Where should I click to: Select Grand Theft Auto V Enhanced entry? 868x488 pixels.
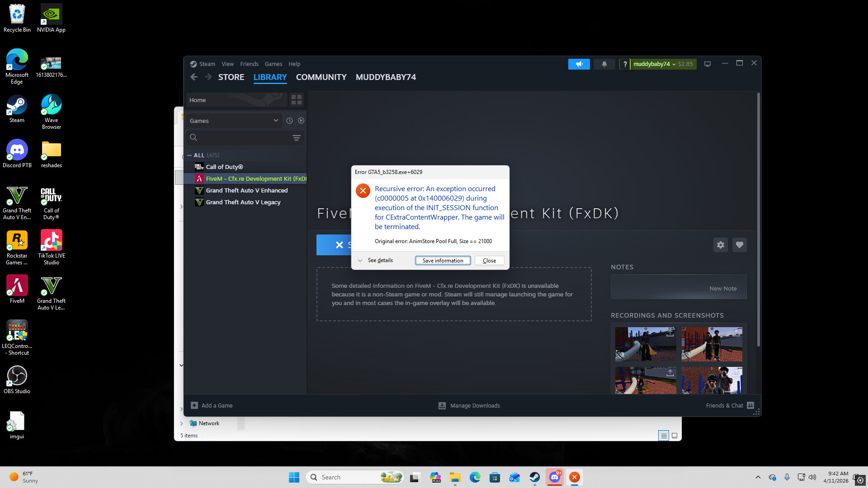[x=245, y=190]
